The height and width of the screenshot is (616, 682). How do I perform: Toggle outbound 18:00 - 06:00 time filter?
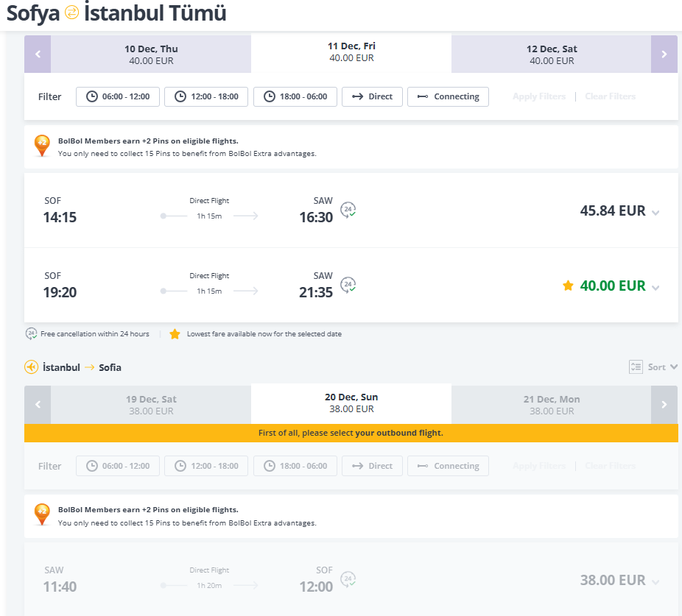[x=295, y=96]
